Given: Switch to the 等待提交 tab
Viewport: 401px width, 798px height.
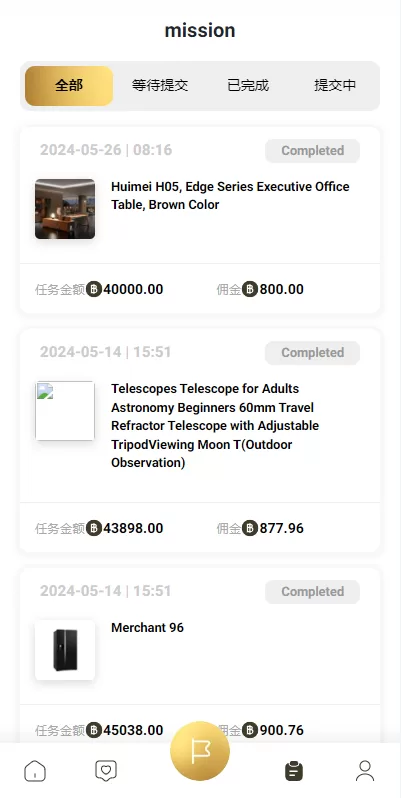Looking at the screenshot, I should tap(160, 86).
